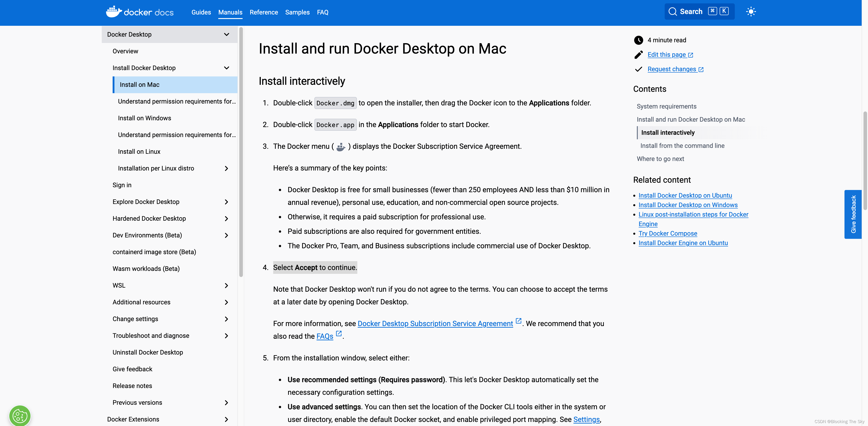Click the Docker.dmg code text

(335, 103)
